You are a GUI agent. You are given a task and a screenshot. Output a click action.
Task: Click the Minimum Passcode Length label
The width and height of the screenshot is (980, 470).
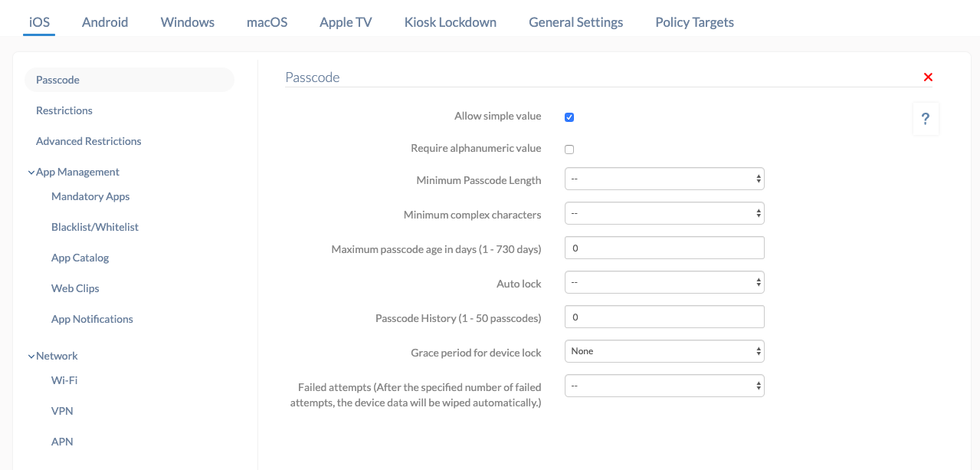click(x=479, y=181)
